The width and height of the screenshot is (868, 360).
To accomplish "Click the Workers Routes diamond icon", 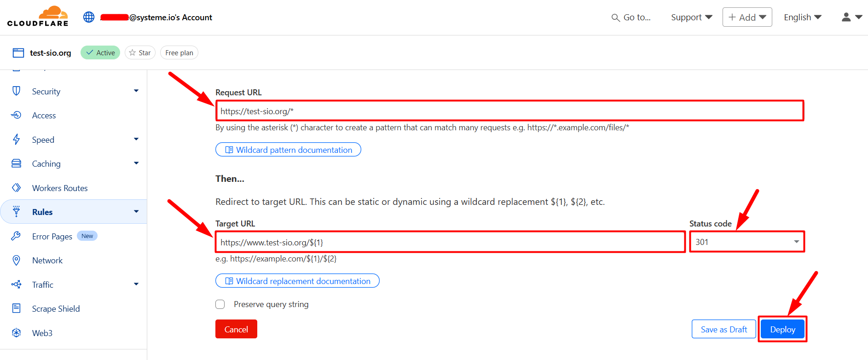I will click(16, 188).
